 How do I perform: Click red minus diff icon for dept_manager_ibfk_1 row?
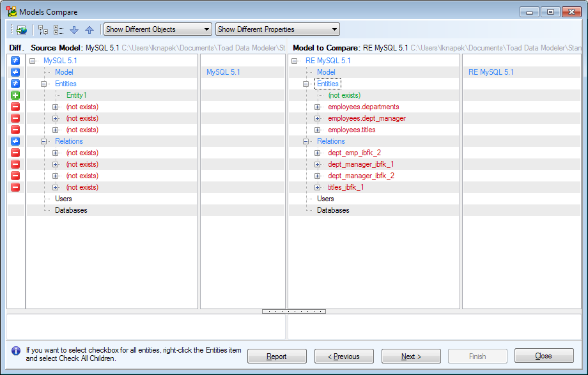click(x=15, y=164)
